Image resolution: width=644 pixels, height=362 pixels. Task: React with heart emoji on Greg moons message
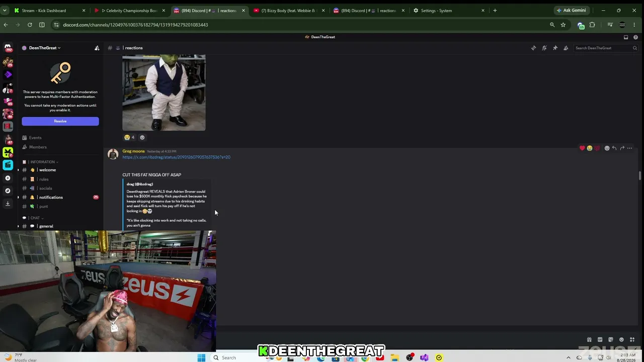[x=582, y=148]
